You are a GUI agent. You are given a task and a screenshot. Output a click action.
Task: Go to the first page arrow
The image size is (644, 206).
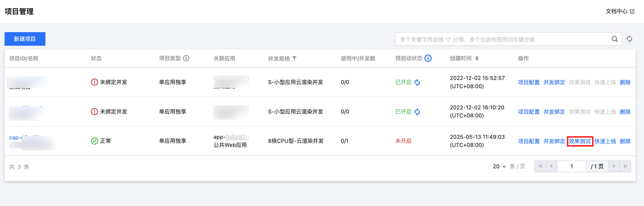coord(540,166)
